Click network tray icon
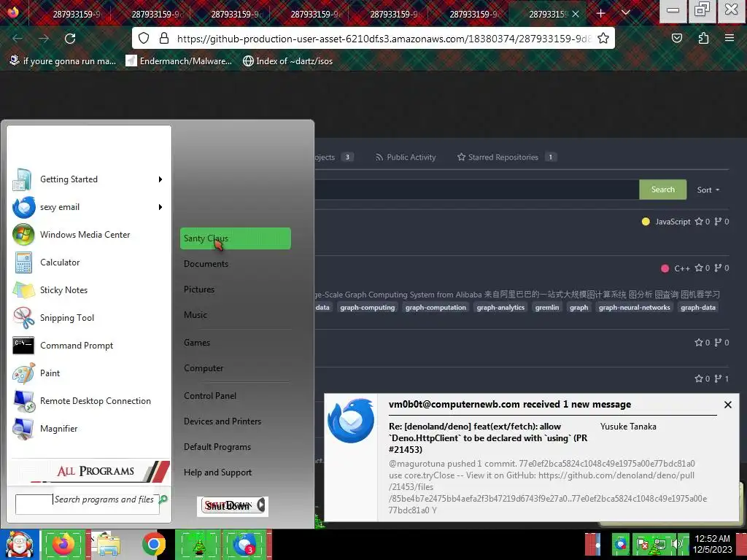This screenshot has width=747, height=560. (659, 544)
